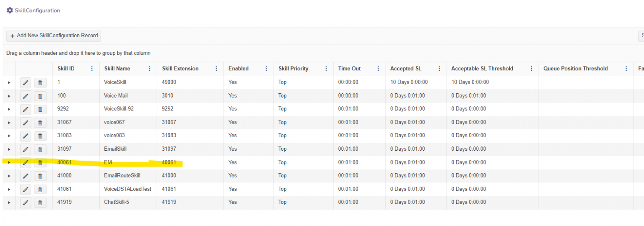Open Skill Name column menu dots

coord(150,69)
